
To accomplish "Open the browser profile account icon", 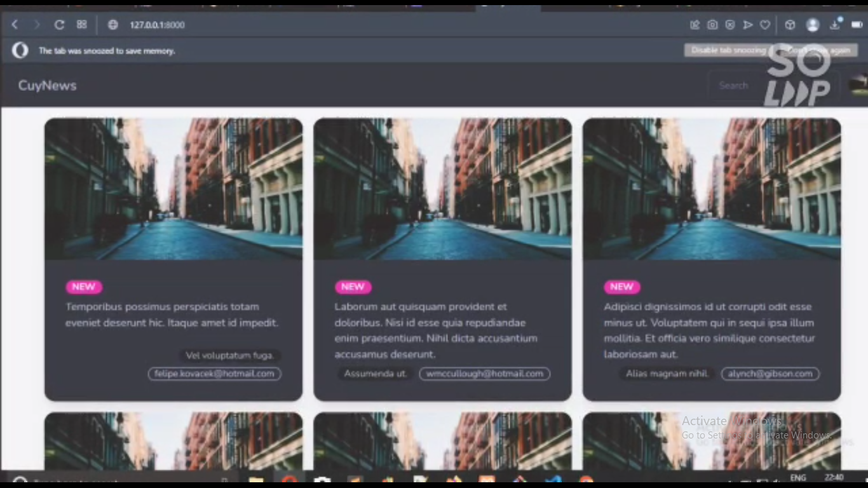I will (x=812, y=25).
